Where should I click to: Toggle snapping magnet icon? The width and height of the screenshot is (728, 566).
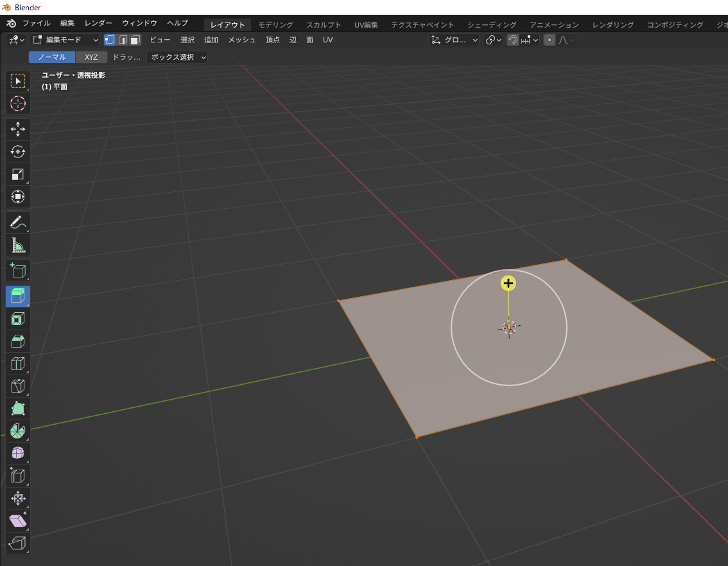point(513,40)
